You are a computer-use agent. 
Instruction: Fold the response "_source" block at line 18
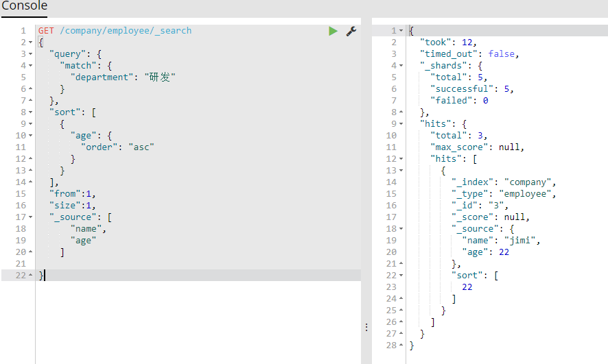click(x=401, y=228)
